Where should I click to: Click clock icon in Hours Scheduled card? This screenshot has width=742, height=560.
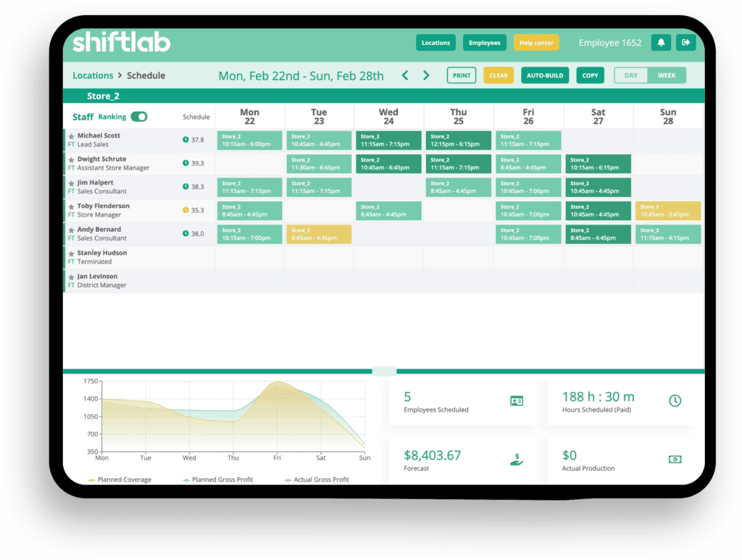675,401
